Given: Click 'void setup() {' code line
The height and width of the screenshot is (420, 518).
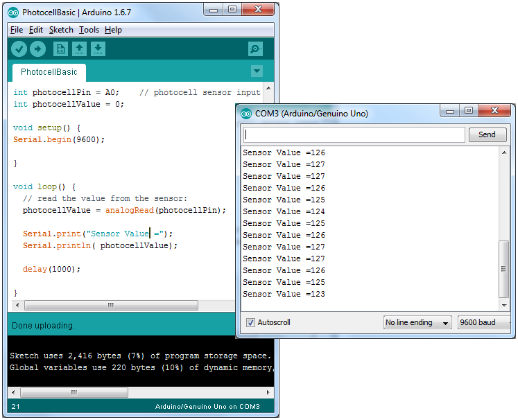Looking at the screenshot, I should (x=47, y=128).
